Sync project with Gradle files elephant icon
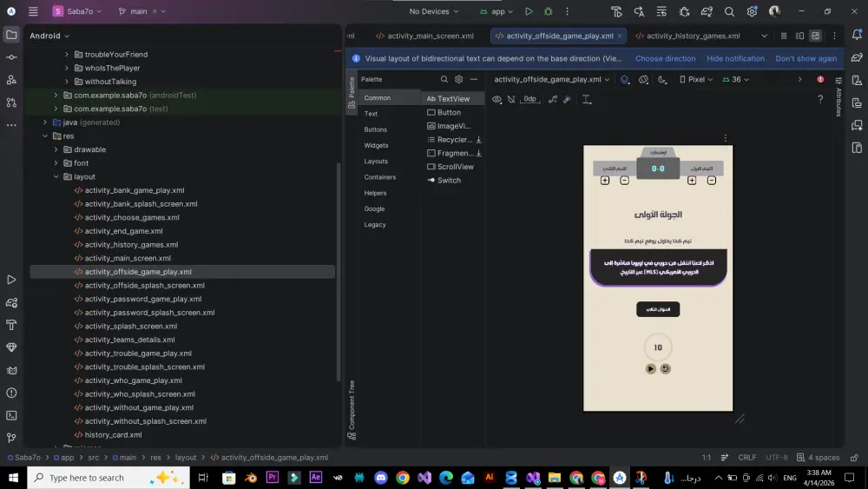 pyautogui.click(x=707, y=11)
